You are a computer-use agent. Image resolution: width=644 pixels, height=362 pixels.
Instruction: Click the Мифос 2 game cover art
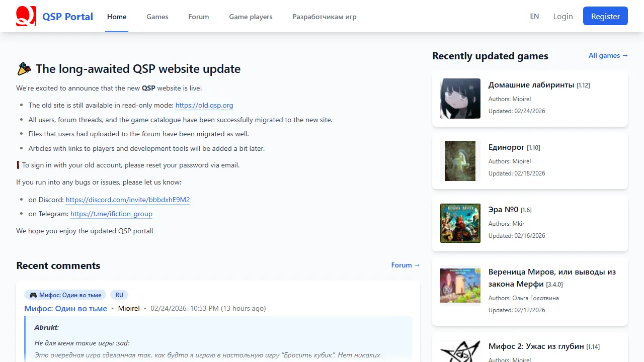460,349
